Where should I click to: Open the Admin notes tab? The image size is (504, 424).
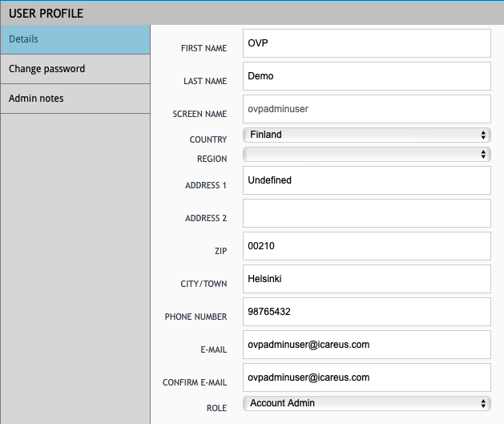click(75, 99)
